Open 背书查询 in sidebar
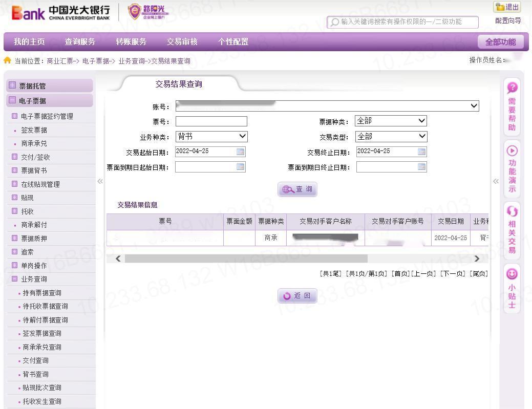Image resolution: width=532 pixels, height=409 pixels. pos(36,374)
